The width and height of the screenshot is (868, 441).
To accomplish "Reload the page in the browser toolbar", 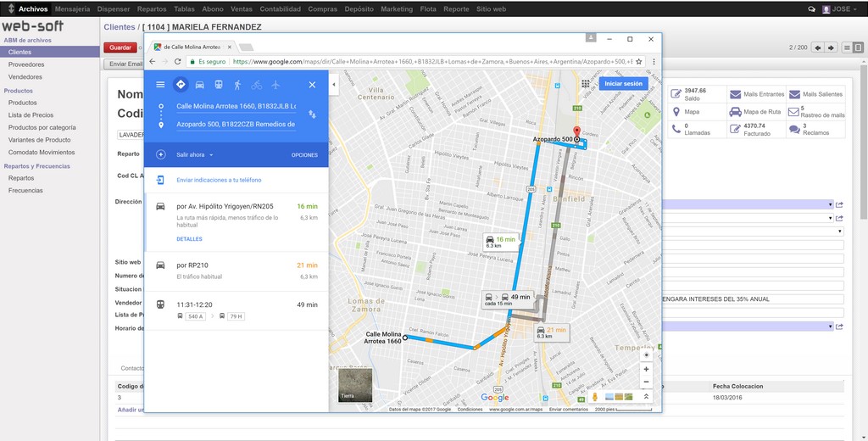I will [x=178, y=62].
